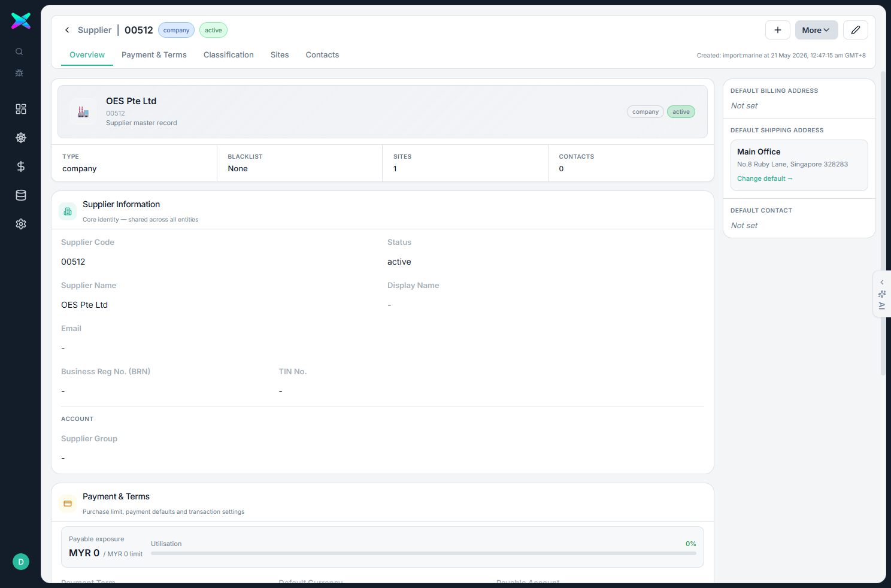Click 'No.8 Ruby Lane, Singapore 328283' address

[x=792, y=164]
